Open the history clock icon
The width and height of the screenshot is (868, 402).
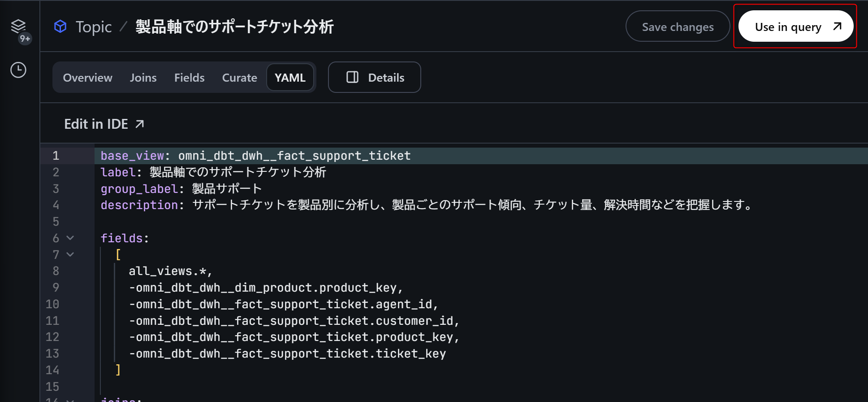[18, 70]
